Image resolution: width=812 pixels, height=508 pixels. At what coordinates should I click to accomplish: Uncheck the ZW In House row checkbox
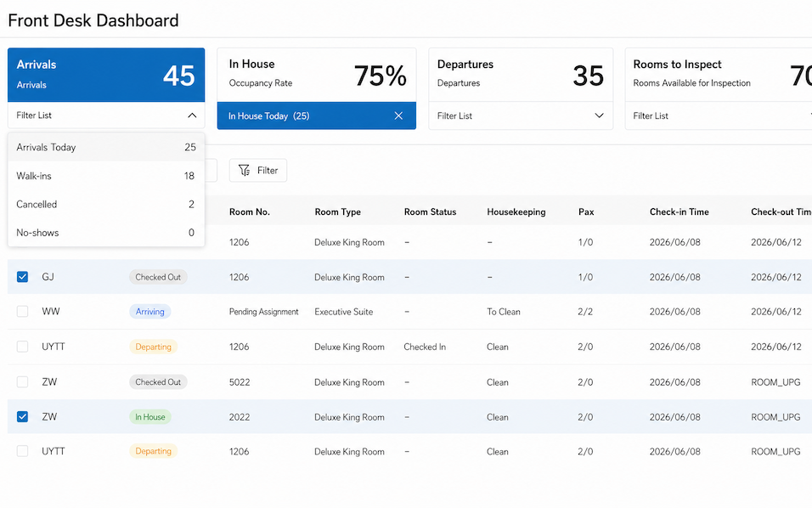pos(22,416)
